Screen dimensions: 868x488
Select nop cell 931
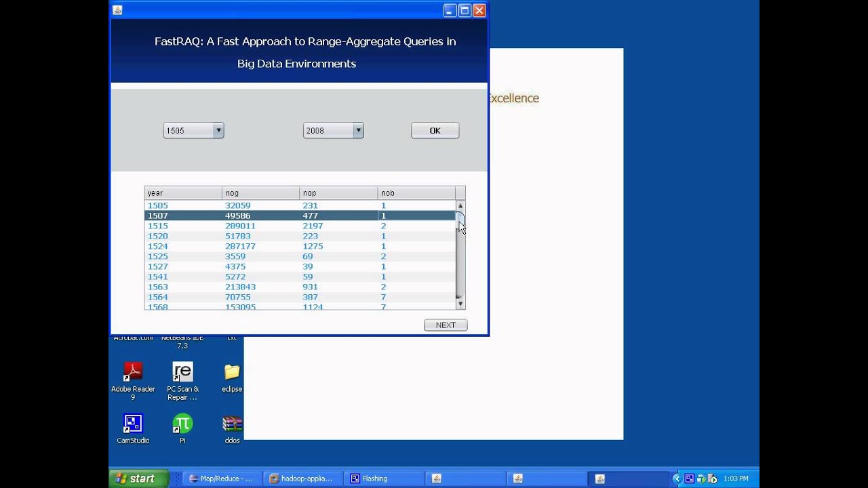coord(338,287)
